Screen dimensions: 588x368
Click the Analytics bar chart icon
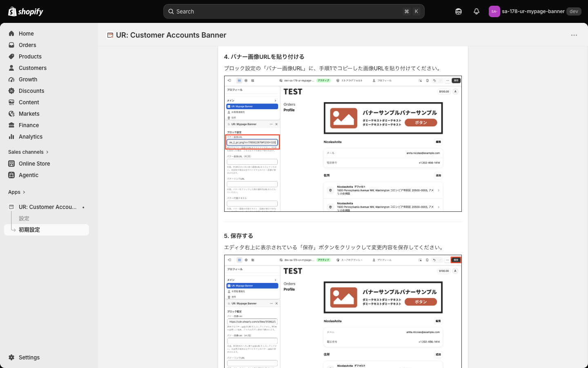pos(11,137)
